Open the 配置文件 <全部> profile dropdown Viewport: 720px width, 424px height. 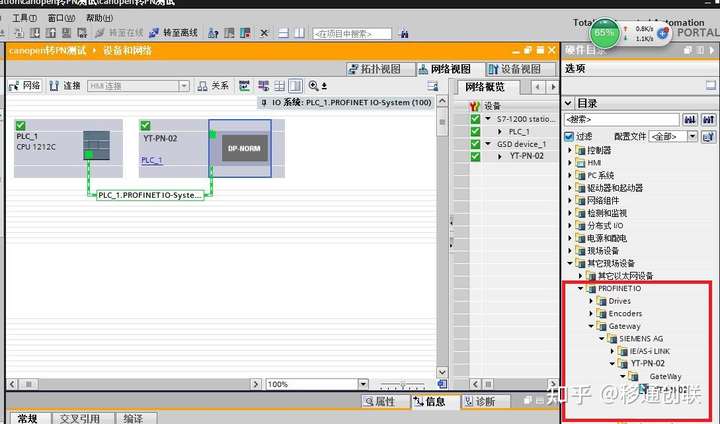[692, 136]
